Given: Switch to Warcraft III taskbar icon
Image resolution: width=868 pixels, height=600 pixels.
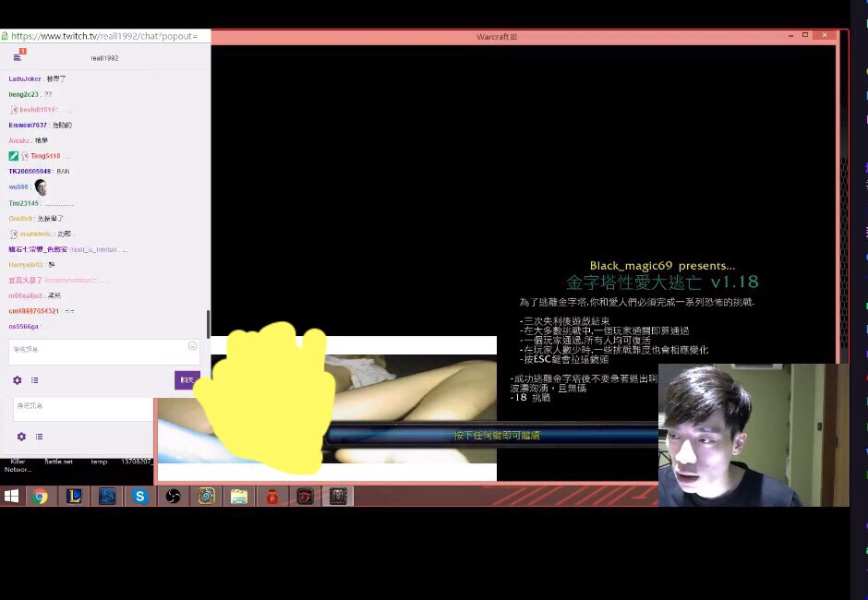Looking at the screenshot, I should [338, 497].
